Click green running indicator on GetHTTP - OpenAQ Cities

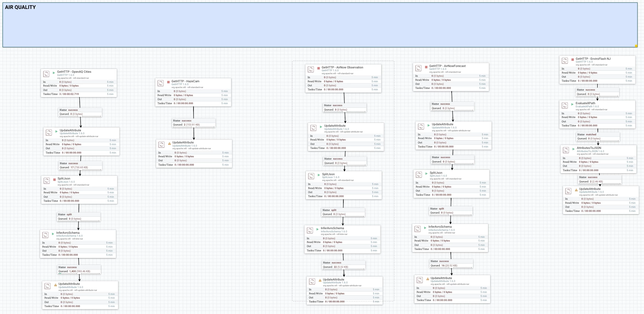(54, 73)
